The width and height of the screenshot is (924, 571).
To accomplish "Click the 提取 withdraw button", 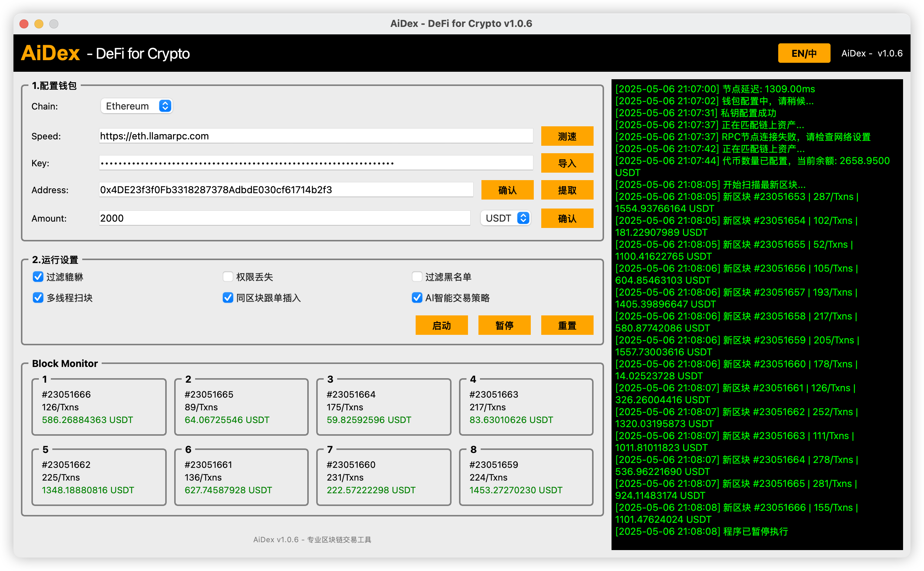I will (567, 190).
